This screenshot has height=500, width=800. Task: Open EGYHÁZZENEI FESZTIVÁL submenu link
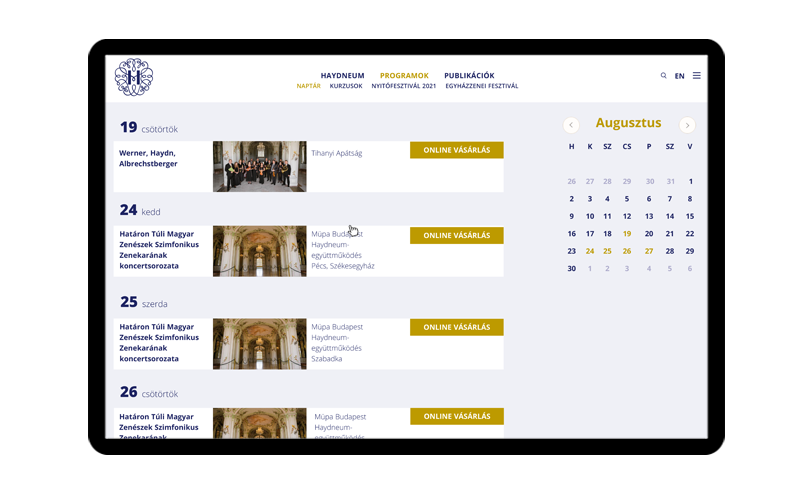point(482,86)
